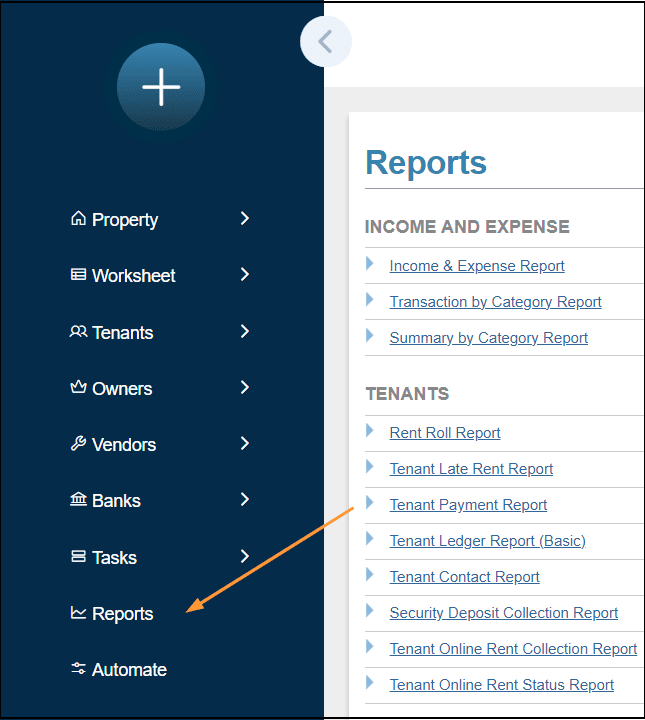Collapse sidebar with the left arrow button
Viewport: 645px width, 720px height.
coord(325,42)
